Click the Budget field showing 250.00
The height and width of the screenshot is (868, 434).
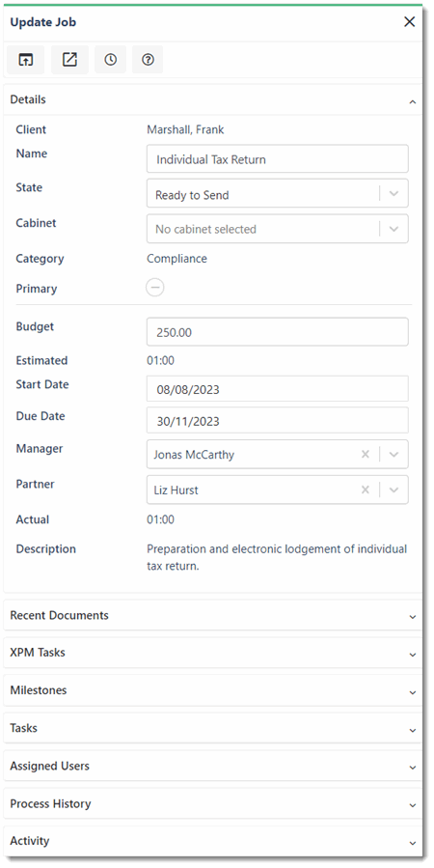tap(278, 332)
